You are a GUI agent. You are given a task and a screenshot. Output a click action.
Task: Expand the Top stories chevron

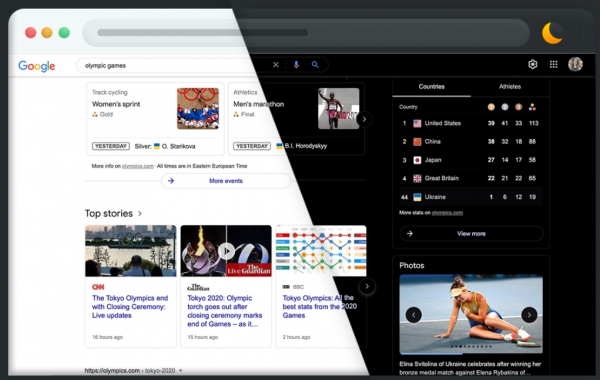(x=140, y=214)
